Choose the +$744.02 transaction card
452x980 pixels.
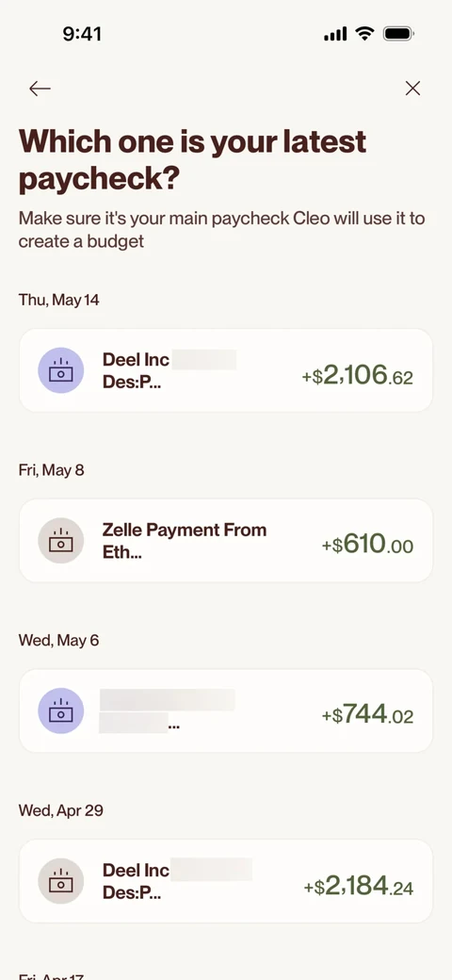click(226, 710)
